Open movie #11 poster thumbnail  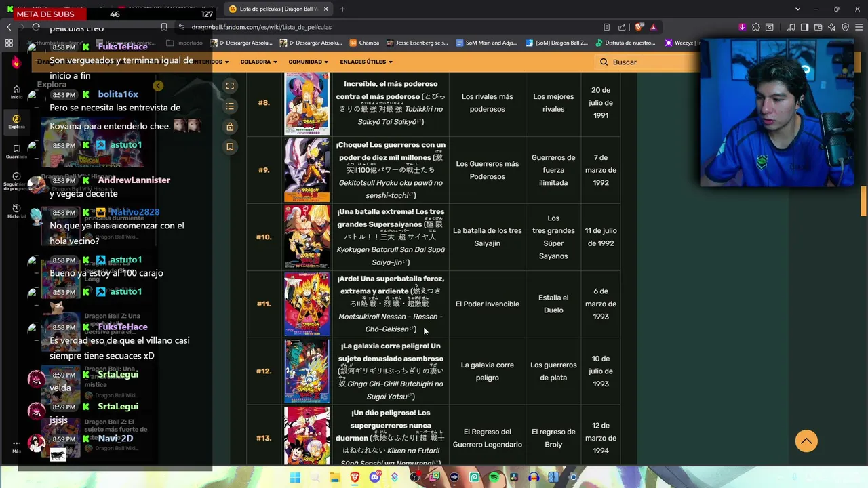[x=307, y=304]
